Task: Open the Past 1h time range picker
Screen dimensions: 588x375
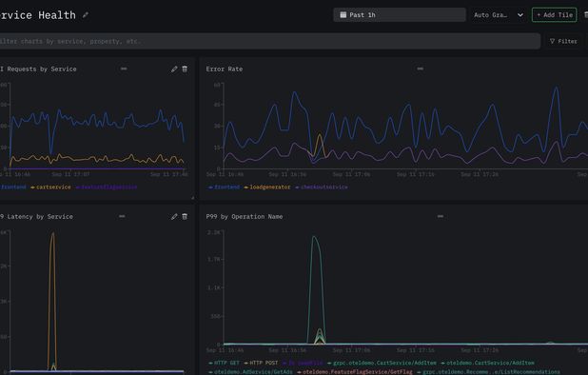Action: [x=400, y=15]
